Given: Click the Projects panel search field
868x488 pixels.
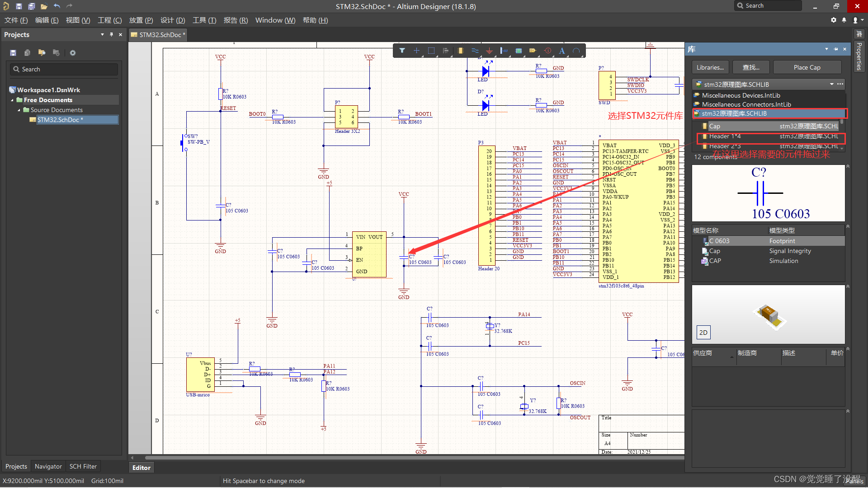Looking at the screenshot, I should 64,69.
